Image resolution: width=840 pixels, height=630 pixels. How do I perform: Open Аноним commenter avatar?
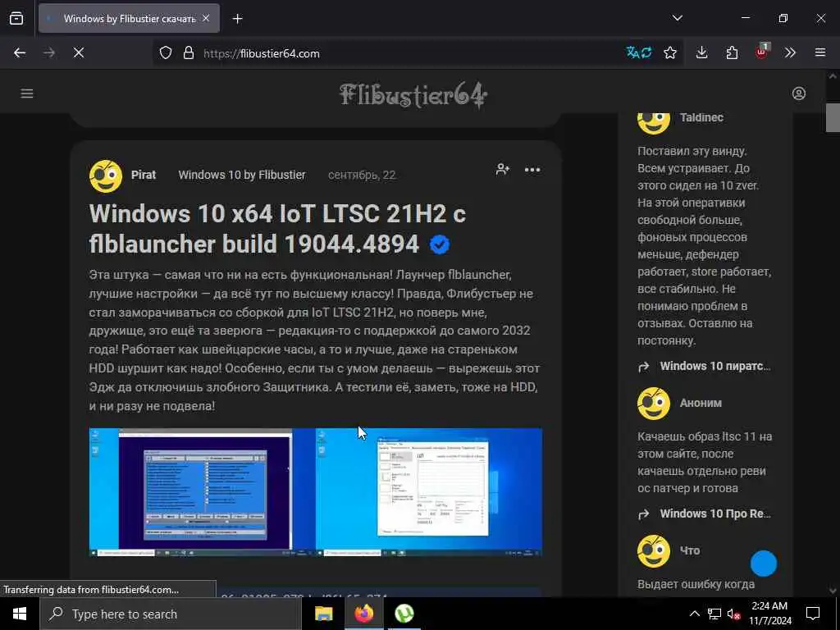pyautogui.click(x=654, y=404)
